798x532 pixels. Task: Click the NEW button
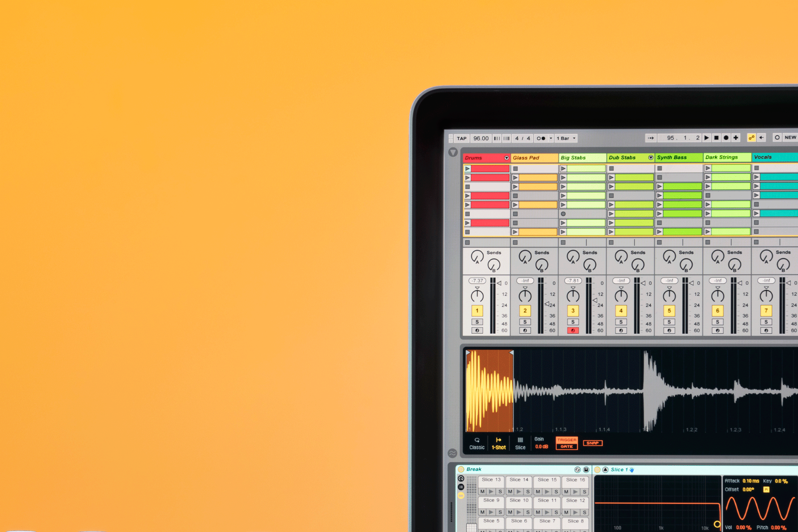790,138
